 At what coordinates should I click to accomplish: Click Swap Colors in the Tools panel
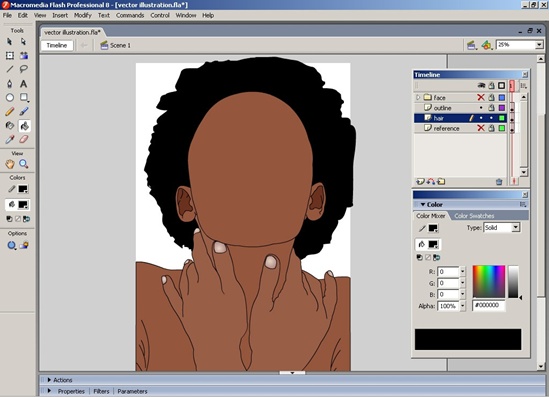point(26,219)
